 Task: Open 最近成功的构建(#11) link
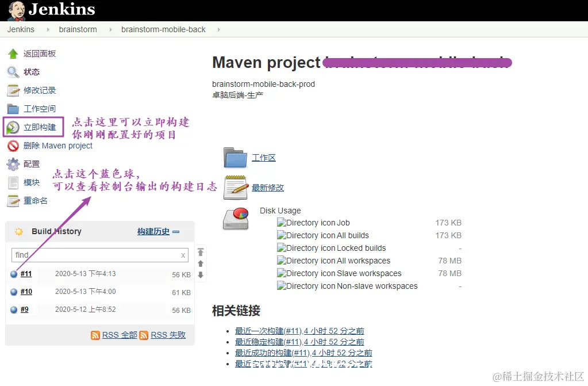(303, 353)
